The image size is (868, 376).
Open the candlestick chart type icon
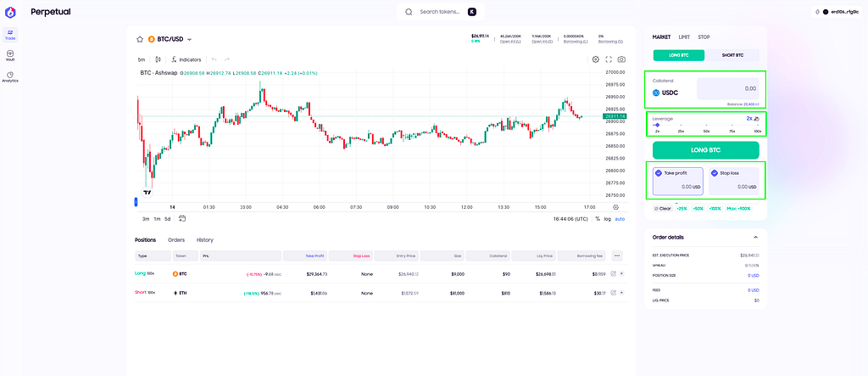159,59
